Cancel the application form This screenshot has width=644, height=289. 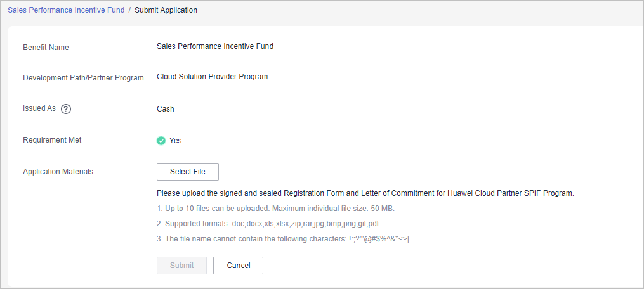238,266
